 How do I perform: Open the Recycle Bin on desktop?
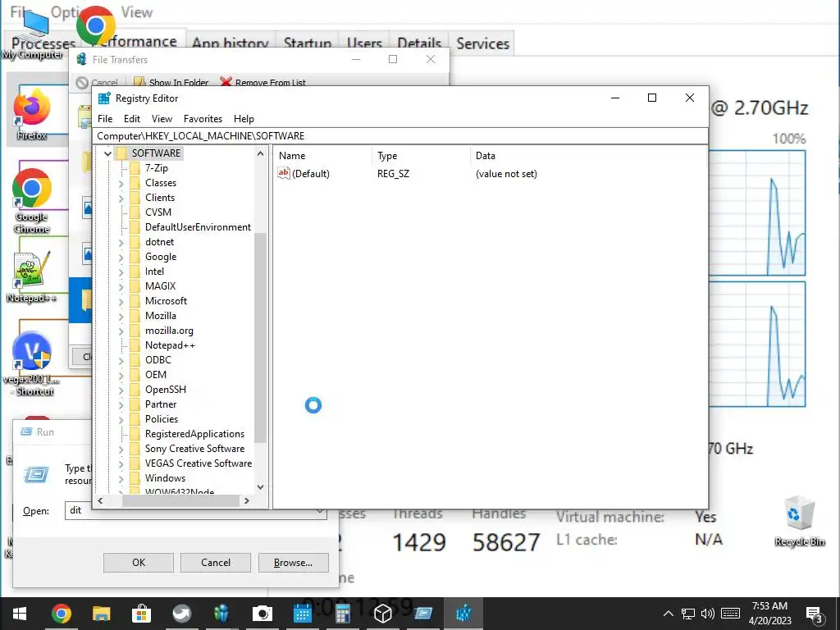click(x=799, y=521)
